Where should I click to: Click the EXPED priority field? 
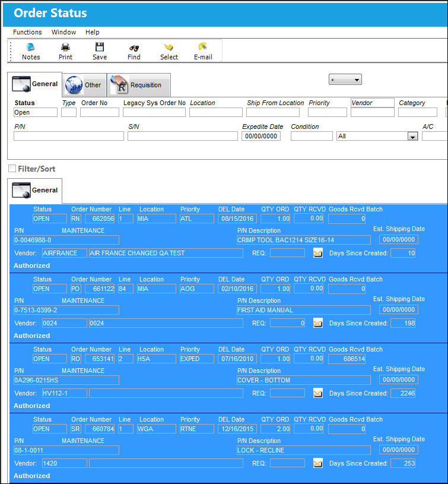197,359
